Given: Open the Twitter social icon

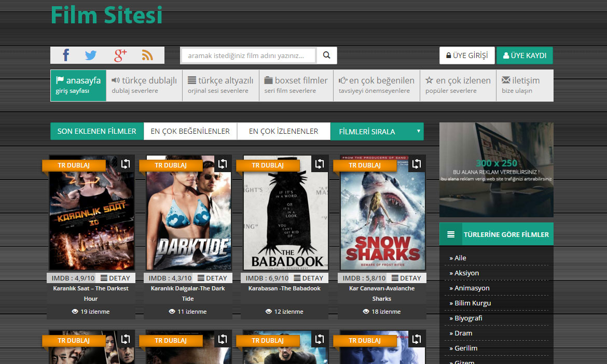Looking at the screenshot, I should coord(91,55).
